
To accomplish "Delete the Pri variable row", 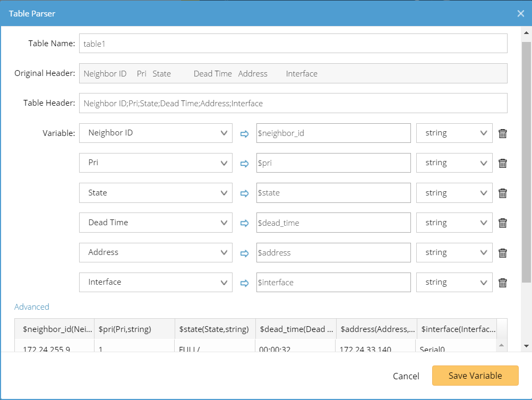I will pyautogui.click(x=502, y=163).
